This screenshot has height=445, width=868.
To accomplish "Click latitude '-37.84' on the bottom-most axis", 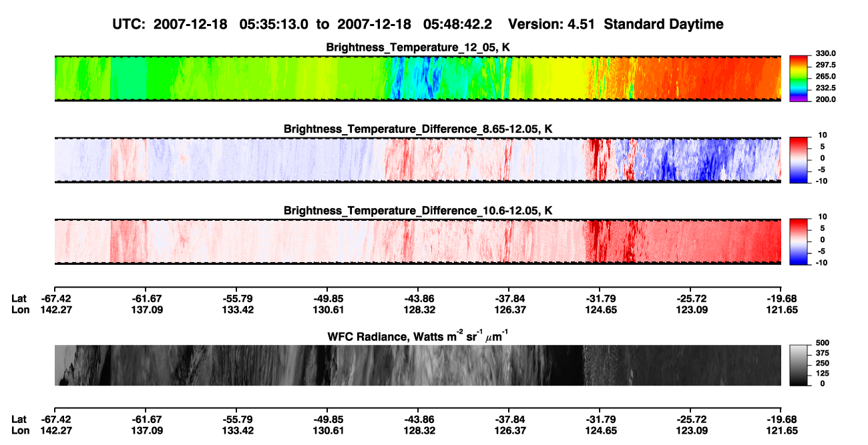I will 509,419.
